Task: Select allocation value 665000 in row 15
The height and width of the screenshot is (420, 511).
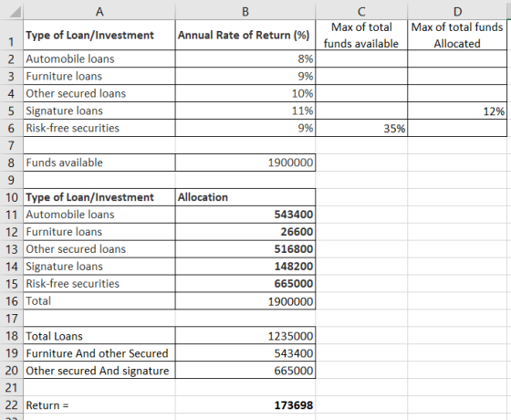Action: point(245,284)
